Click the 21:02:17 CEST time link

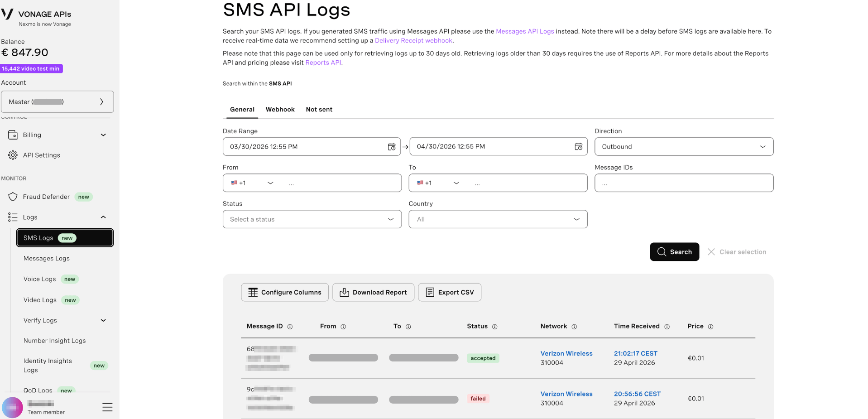point(635,354)
